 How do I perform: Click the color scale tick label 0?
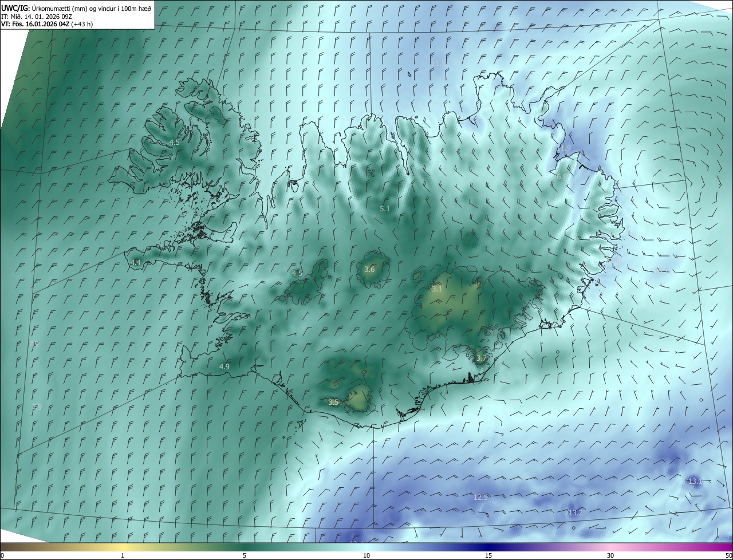click(x=2, y=555)
